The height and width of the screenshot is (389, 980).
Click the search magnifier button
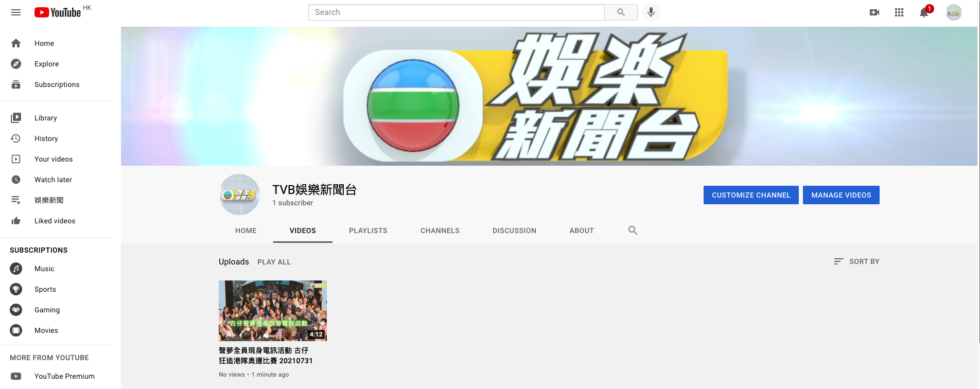click(621, 12)
